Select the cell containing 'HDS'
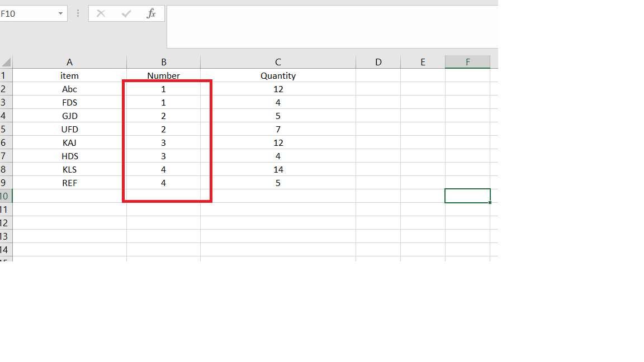Screen dimensions: 644x362 [x=69, y=156]
